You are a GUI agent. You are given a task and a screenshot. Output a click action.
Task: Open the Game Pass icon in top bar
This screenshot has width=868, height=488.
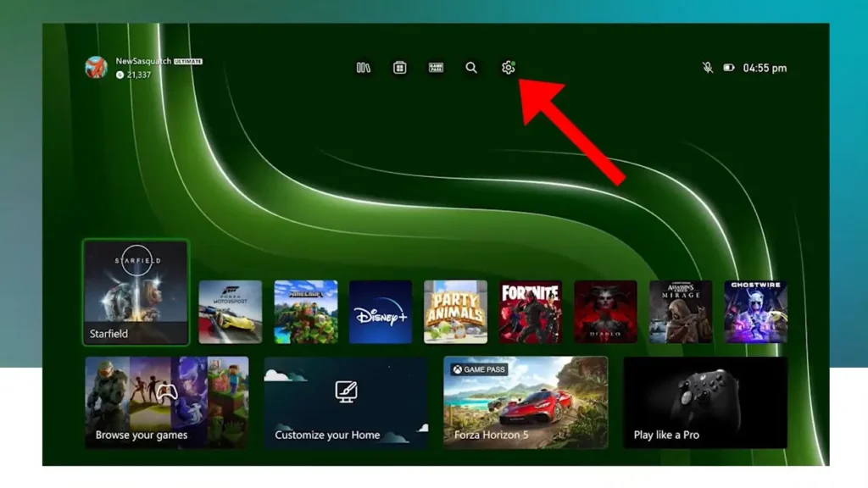437,68
